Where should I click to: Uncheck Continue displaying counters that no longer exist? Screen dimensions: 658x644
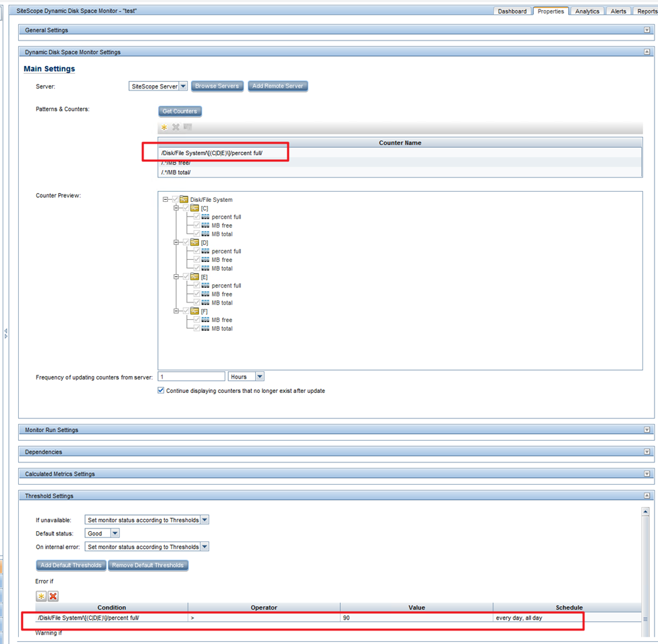pyautogui.click(x=161, y=390)
